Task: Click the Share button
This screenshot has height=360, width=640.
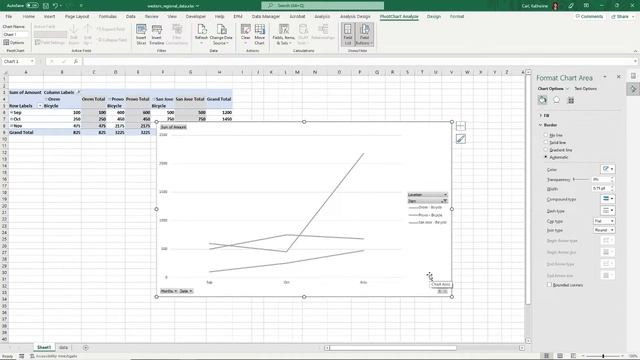Action: pyautogui.click(x=620, y=16)
